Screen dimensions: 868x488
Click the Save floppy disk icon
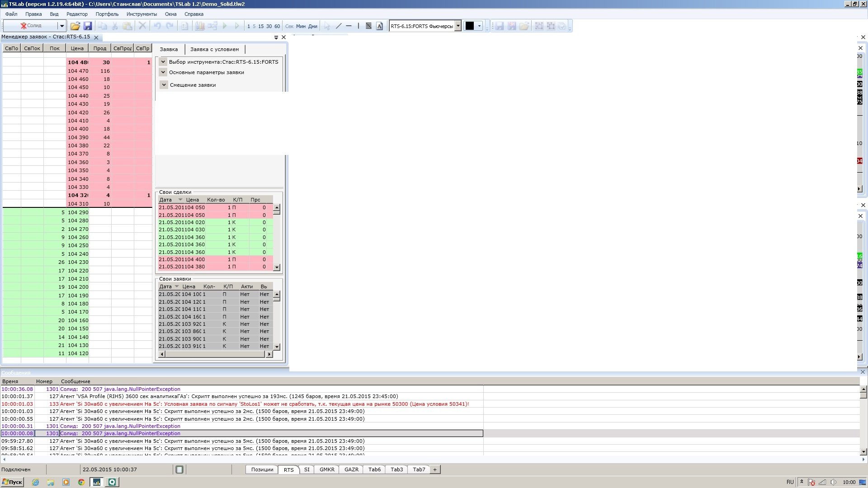[x=88, y=26]
